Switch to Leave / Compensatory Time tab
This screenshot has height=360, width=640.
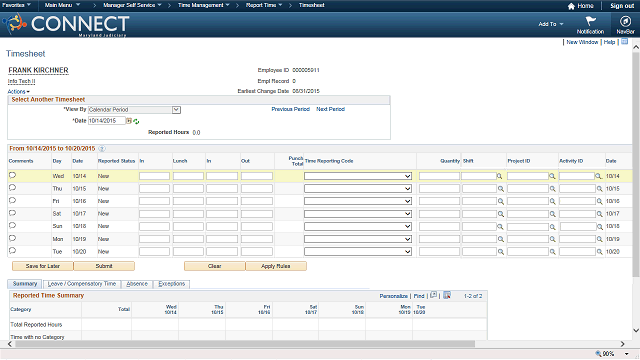pos(82,284)
